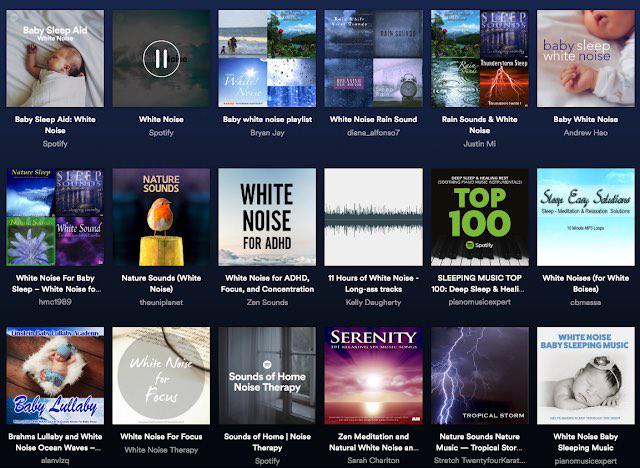This screenshot has height=468, width=640.
Task: Open the Rain Sounds & White Noise cover
Action: pos(480,58)
